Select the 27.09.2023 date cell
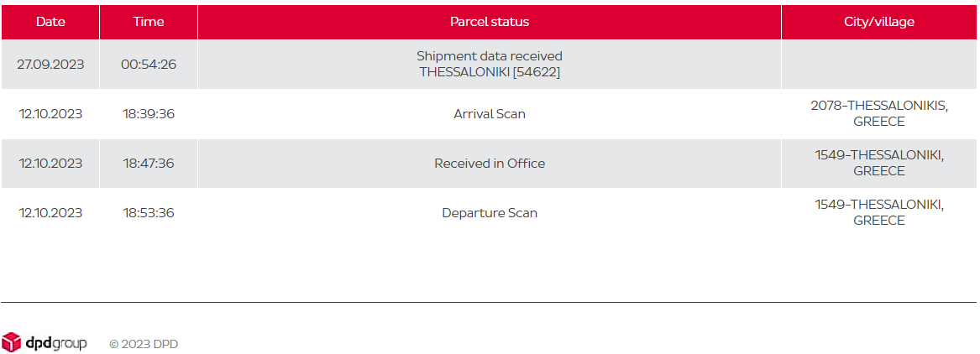980x354 pixels. (50, 65)
